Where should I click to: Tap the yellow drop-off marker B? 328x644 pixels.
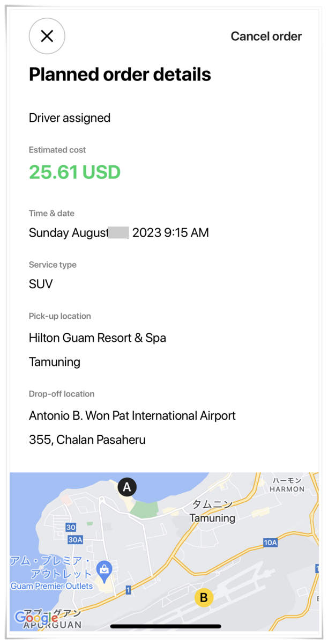pyautogui.click(x=203, y=597)
